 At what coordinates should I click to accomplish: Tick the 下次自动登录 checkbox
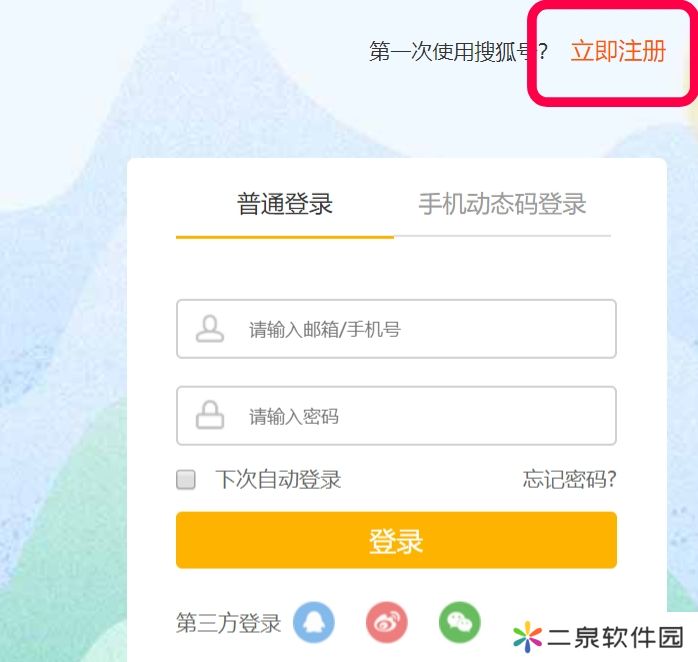coord(186,479)
